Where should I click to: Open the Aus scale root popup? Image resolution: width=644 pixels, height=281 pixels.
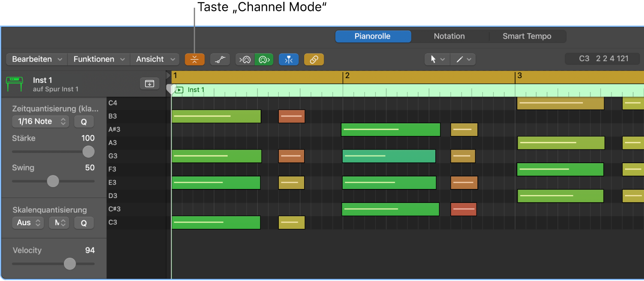28,223
